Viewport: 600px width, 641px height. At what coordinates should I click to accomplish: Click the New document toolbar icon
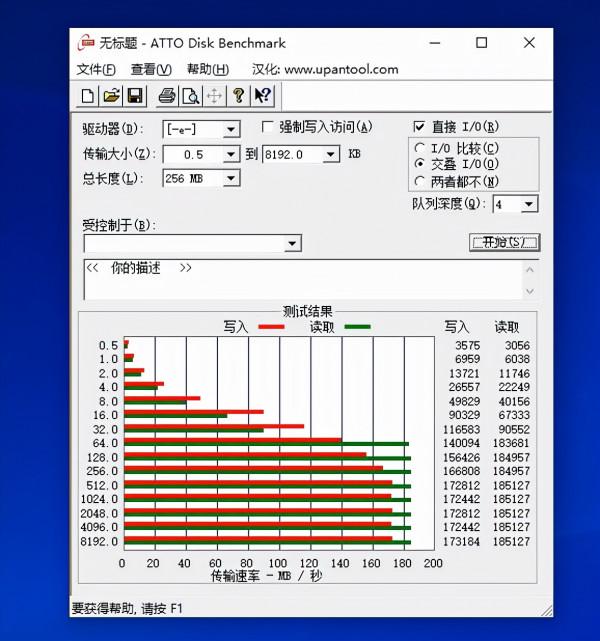(87, 96)
